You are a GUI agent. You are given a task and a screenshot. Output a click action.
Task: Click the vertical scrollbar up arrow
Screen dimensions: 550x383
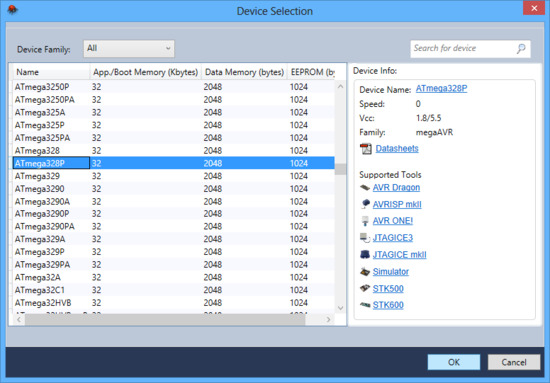click(x=340, y=86)
